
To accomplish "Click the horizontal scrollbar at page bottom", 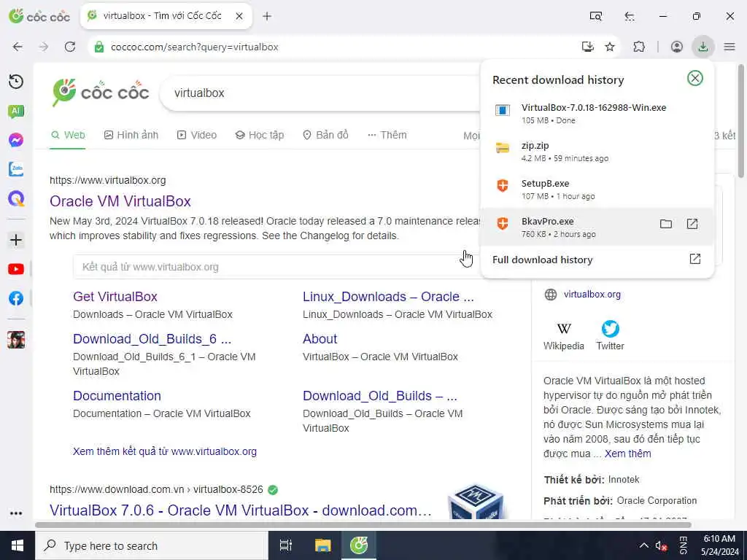I will pos(363,525).
